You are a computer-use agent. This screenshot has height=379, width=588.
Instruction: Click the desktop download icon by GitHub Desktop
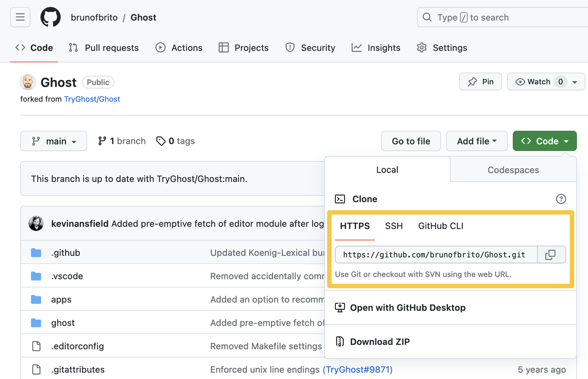pos(340,308)
